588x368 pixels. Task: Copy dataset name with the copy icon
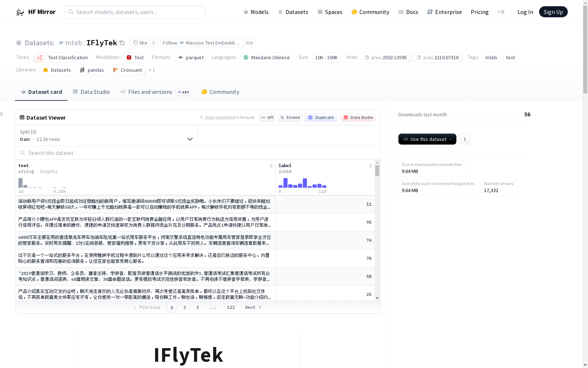click(122, 43)
